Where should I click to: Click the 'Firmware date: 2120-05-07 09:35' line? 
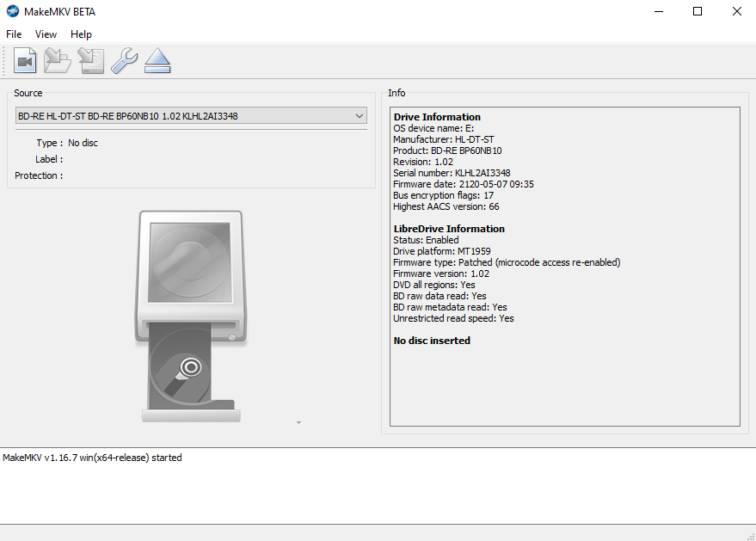click(x=464, y=184)
